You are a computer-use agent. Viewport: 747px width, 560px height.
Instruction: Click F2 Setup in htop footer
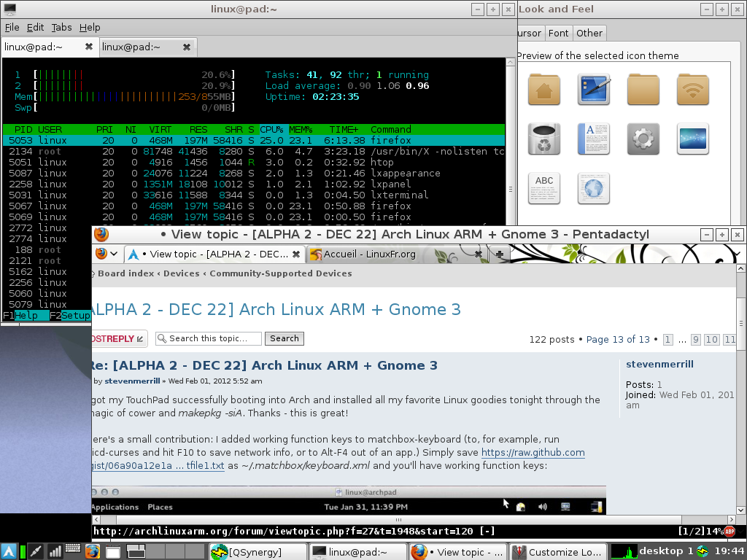(71, 315)
